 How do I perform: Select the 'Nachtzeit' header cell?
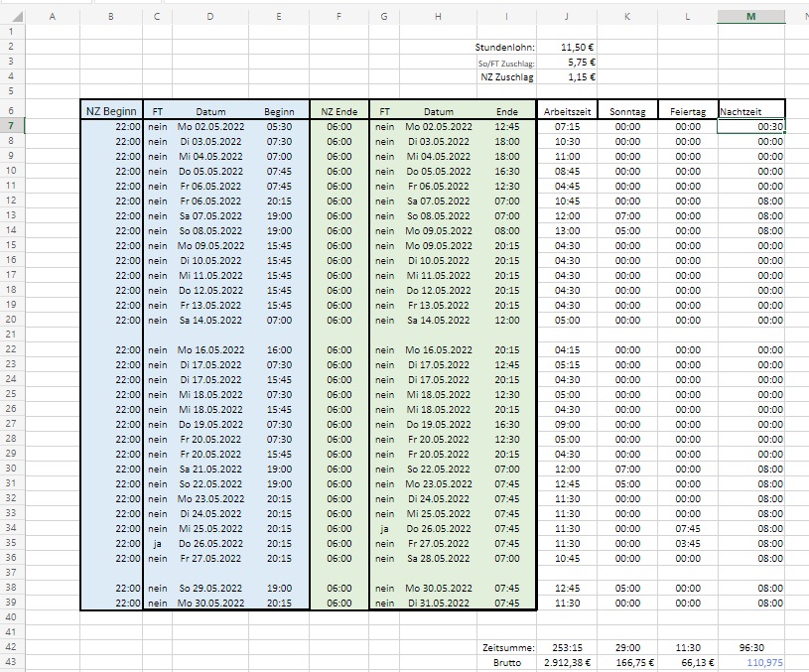[750, 111]
